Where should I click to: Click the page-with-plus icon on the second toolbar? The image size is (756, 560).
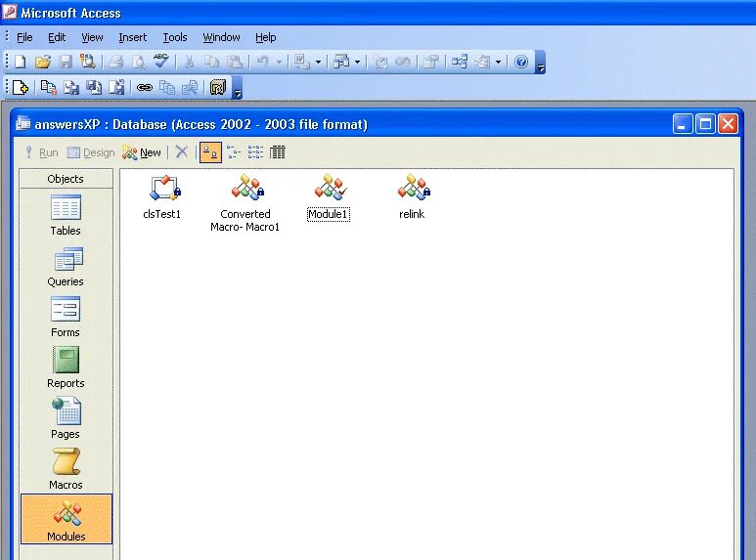tap(21, 88)
